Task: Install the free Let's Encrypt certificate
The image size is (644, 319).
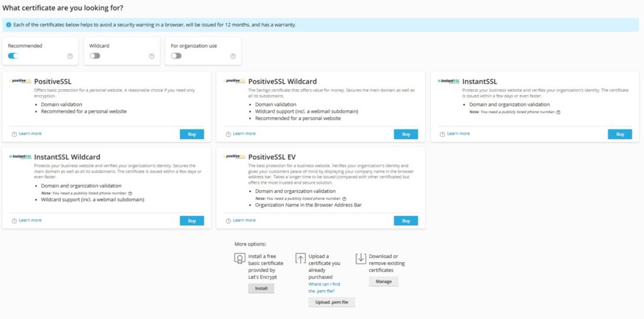Action: [x=261, y=289]
